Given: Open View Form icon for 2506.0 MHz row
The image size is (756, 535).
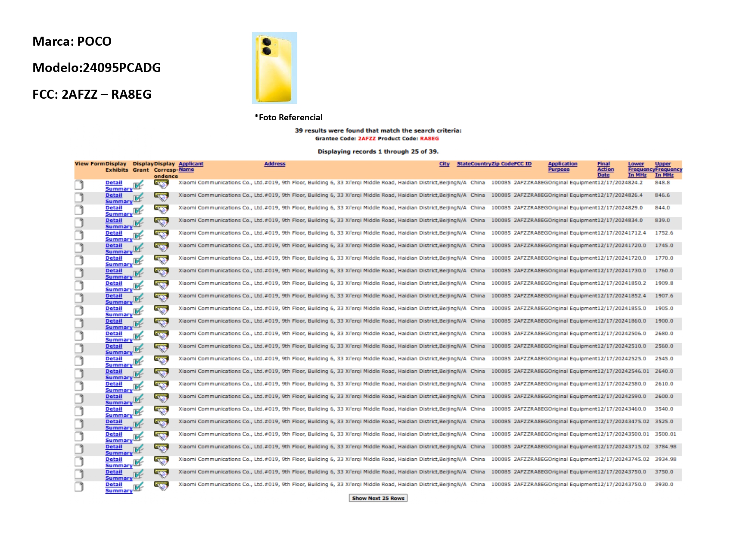Looking at the screenshot, I should pos(79,336).
